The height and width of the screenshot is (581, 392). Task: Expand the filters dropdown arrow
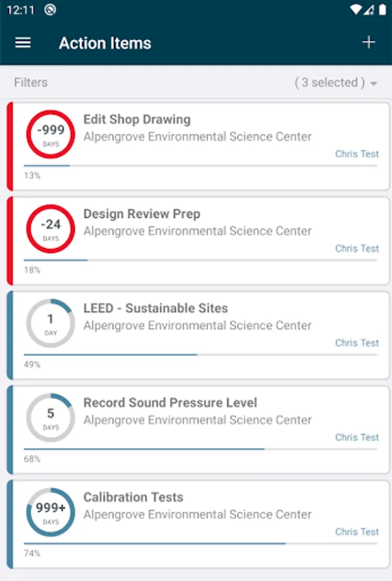point(374,84)
